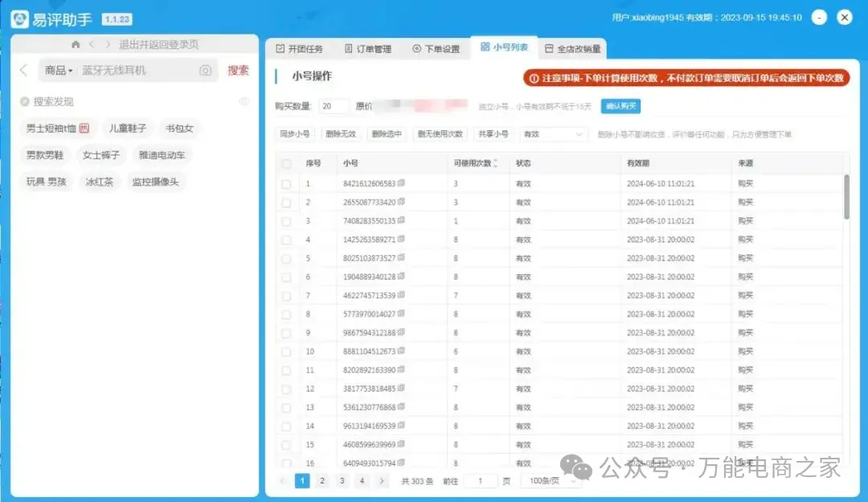Check the select-all checkbox in table header
Viewport: 868px width, 502px height.
click(x=286, y=164)
